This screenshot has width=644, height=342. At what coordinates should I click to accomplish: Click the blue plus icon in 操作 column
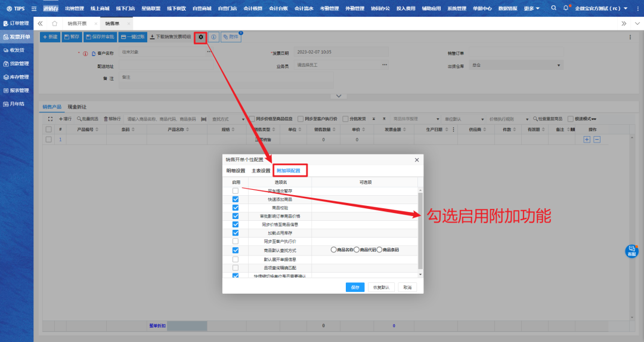pos(587,139)
